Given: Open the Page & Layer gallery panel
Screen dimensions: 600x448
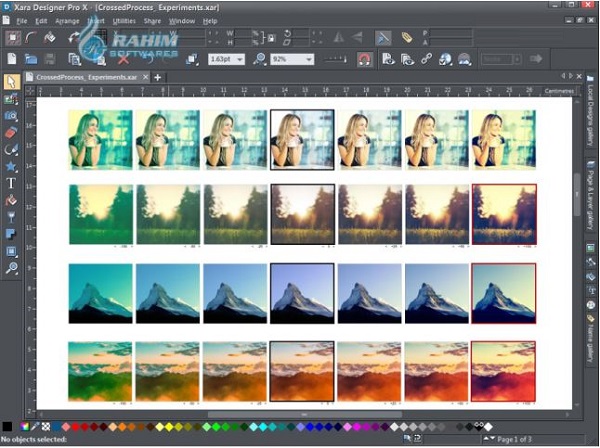Looking at the screenshot, I should (590, 196).
